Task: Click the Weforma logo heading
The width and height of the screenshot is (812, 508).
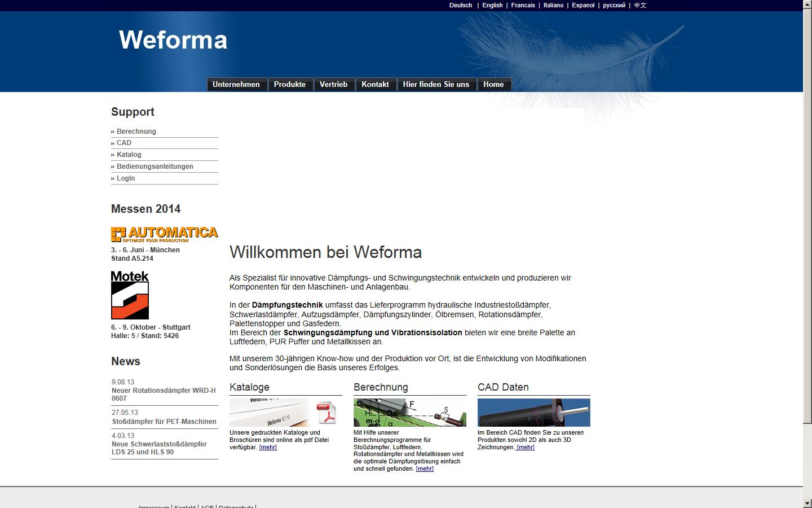Action: click(173, 40)
